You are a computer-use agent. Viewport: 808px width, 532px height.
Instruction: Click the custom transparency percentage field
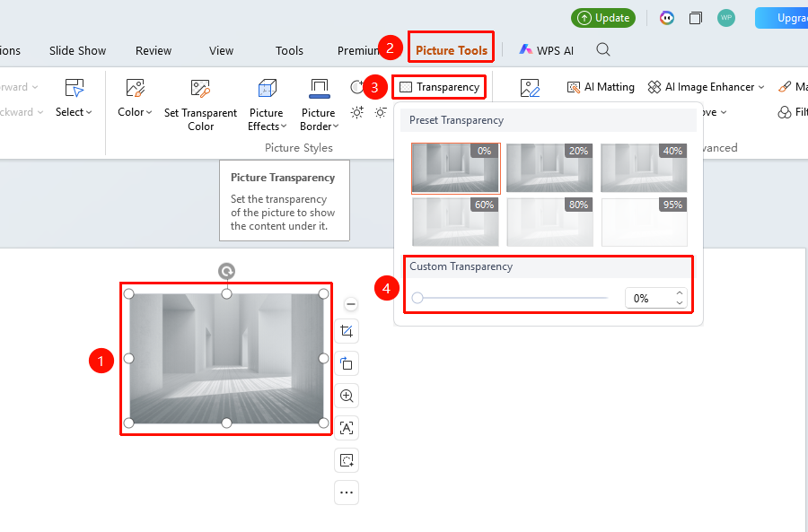click(x=650, y=298)
